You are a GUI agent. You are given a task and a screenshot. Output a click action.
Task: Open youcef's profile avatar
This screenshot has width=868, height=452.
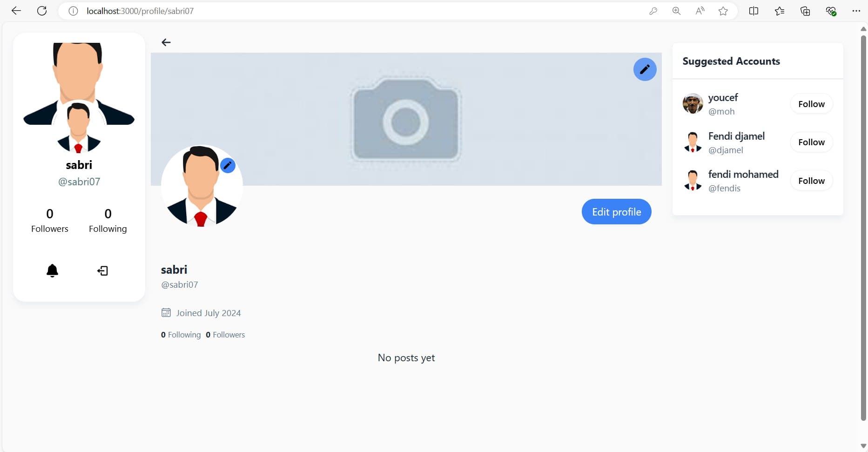tap(693, 104)
